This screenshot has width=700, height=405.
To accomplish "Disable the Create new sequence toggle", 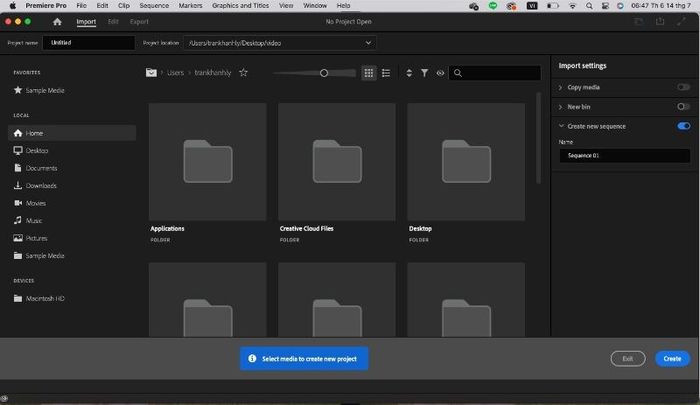I will [683, 126].
